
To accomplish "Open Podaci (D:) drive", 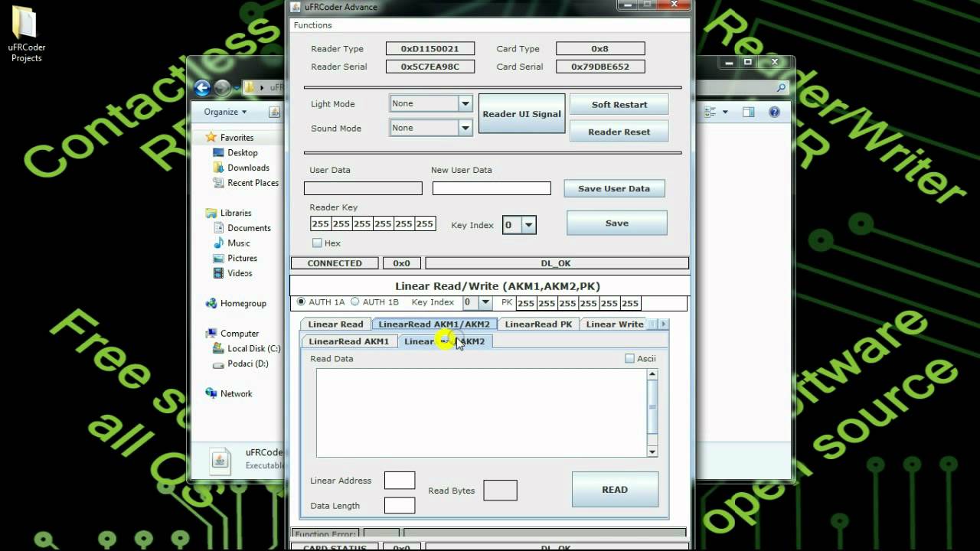I will pyautogui.click(x=247, y=364).
